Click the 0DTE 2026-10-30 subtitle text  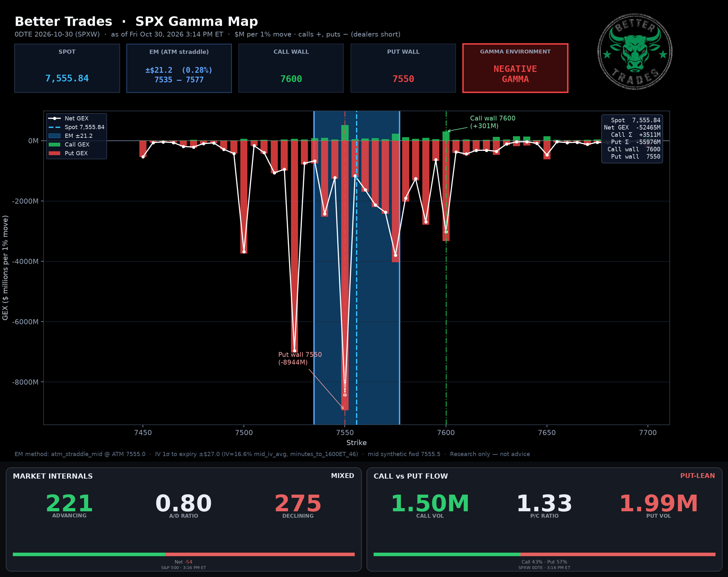click(207, 34)
